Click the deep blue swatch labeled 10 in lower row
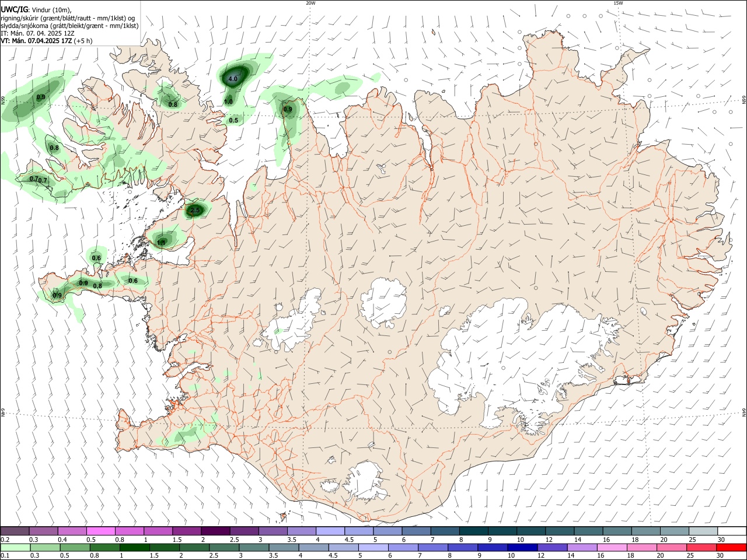The image size is (747, 560). click(522, 548)
